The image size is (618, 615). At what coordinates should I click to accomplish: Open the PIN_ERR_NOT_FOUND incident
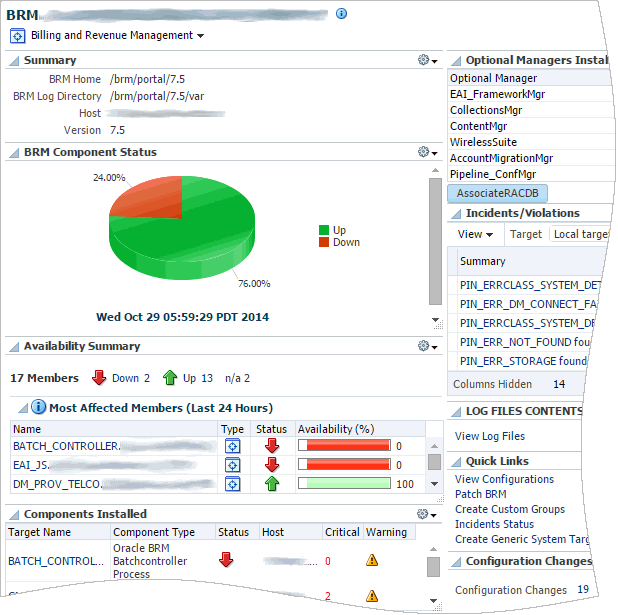point(525,342)
